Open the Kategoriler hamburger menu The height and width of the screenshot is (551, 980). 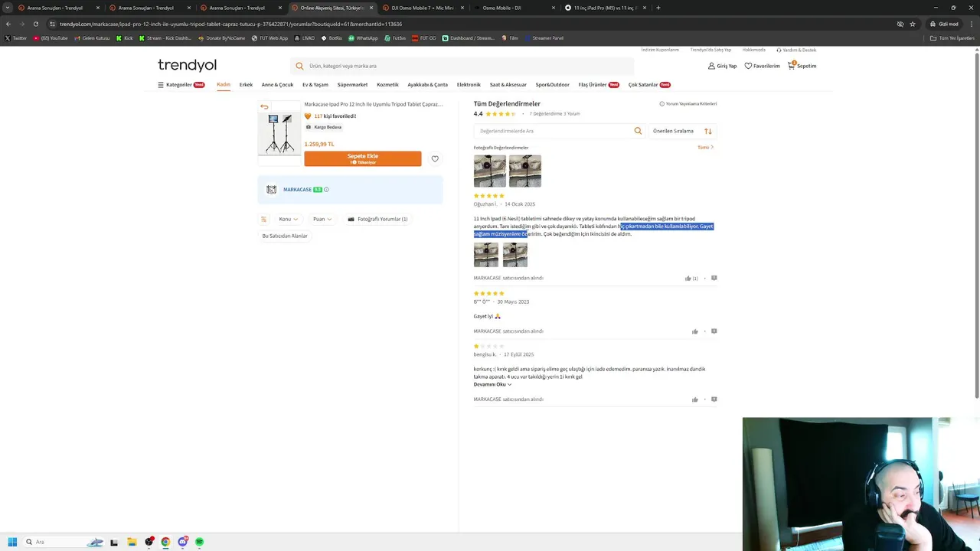(x=181, y=85)
